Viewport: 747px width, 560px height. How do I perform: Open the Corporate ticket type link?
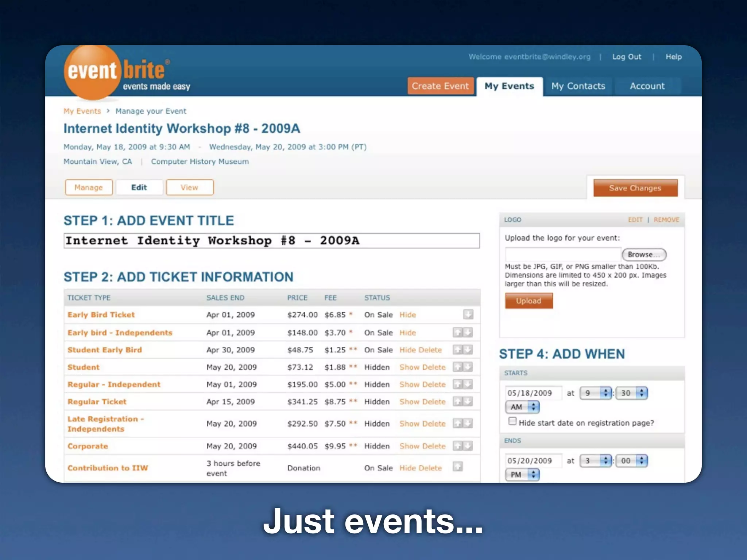coord(88,446)
